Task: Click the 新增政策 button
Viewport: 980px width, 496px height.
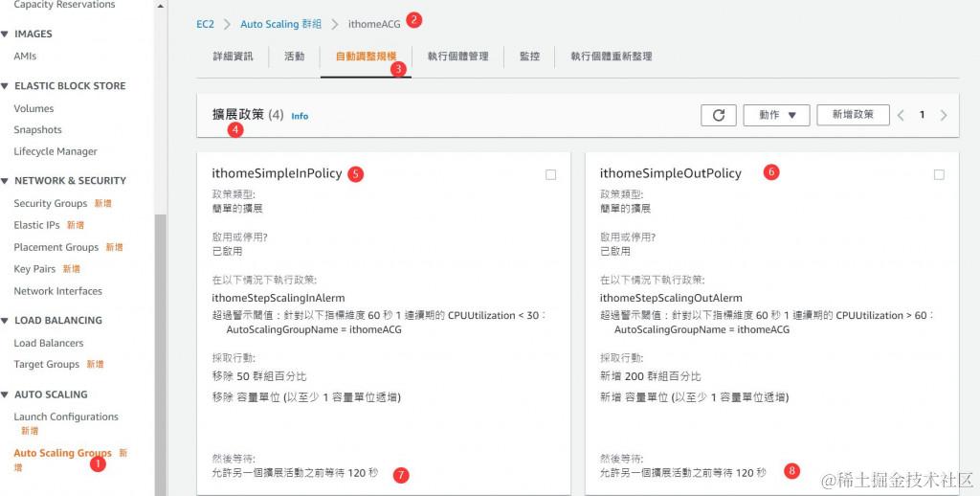Action: click(853, 115)
